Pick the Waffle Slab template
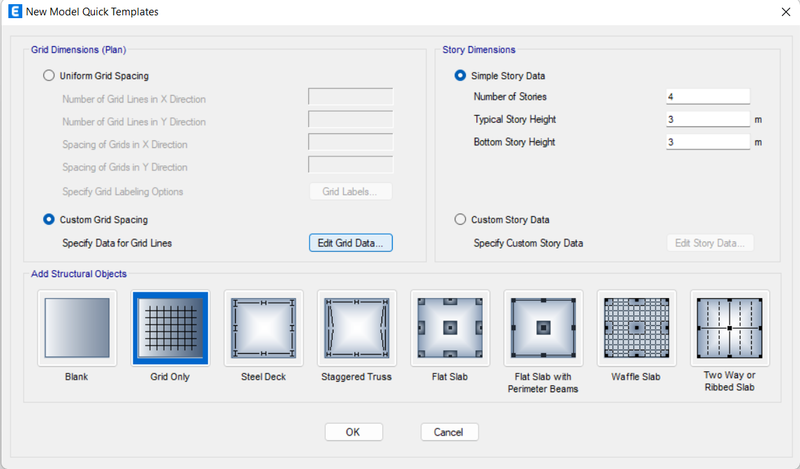This screenshot has width=800, height=469. 637,328
